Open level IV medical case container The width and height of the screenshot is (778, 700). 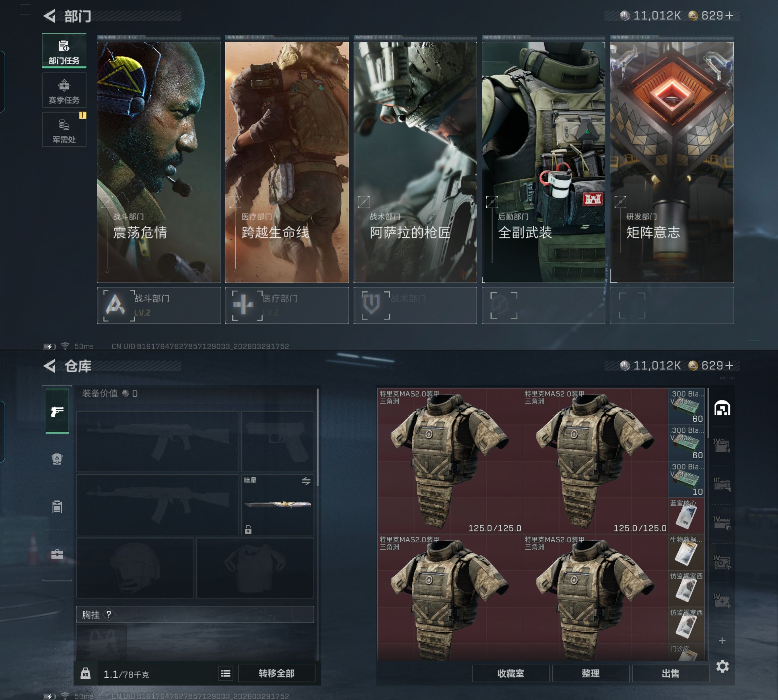coord(722,601)
